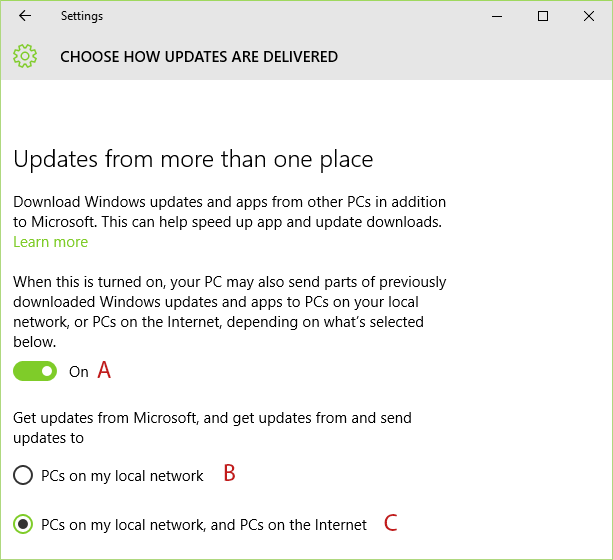This screenshot has width=613, height=560.
Task: Click the Settings window title text
Action: (82, 16)
